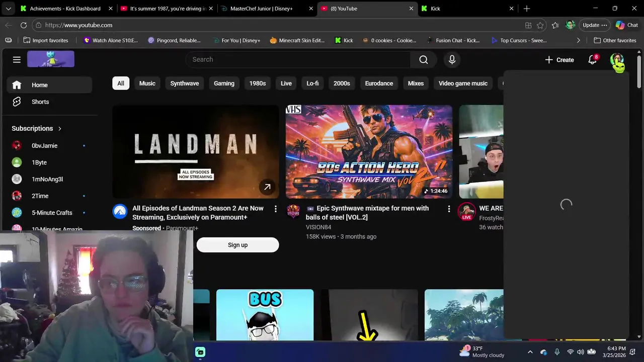Switch to summer 1987 YouTube tab
Screen dimensions: 644x362
click(166, 9)
